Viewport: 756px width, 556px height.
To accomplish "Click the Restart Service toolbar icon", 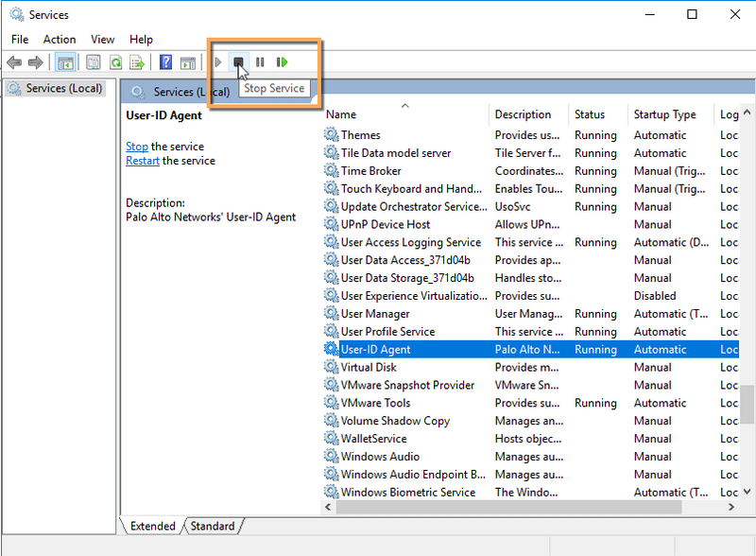I will pos(283,61).
